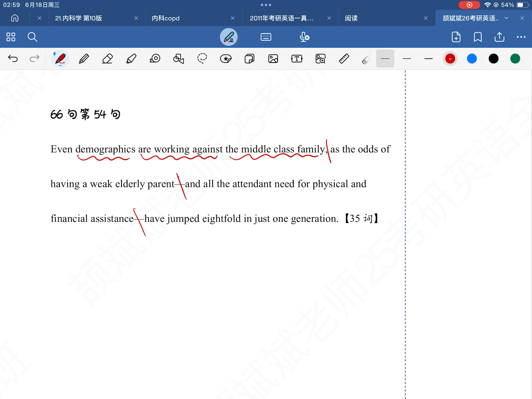
Task: Undo the last stroke
Action: click(x=13, y=58)
